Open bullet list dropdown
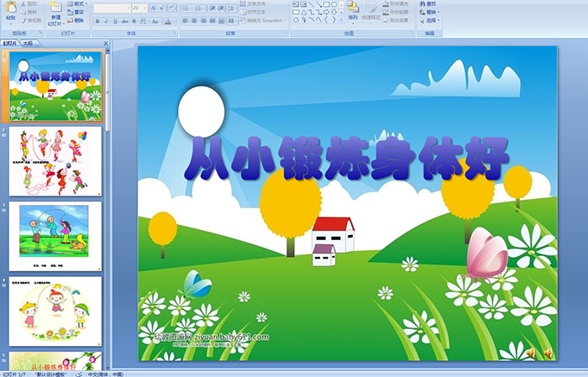Viewport: 588px width, 377px height. tap(192, 8)
